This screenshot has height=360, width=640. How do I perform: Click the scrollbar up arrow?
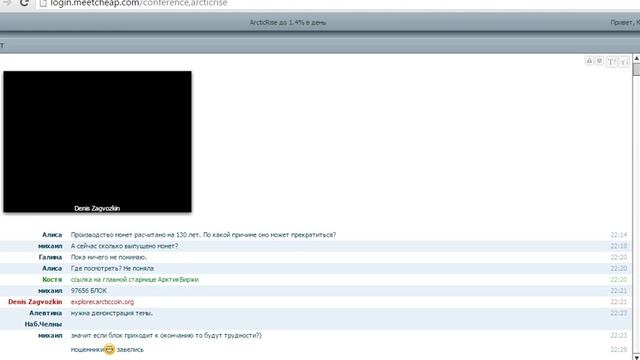point(636,59)
